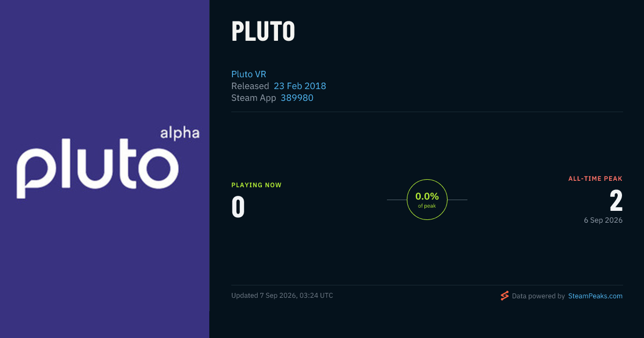The image size is (644, 338).
Task: Click the 'Steam App' label
Action: [x=254, y=98]
